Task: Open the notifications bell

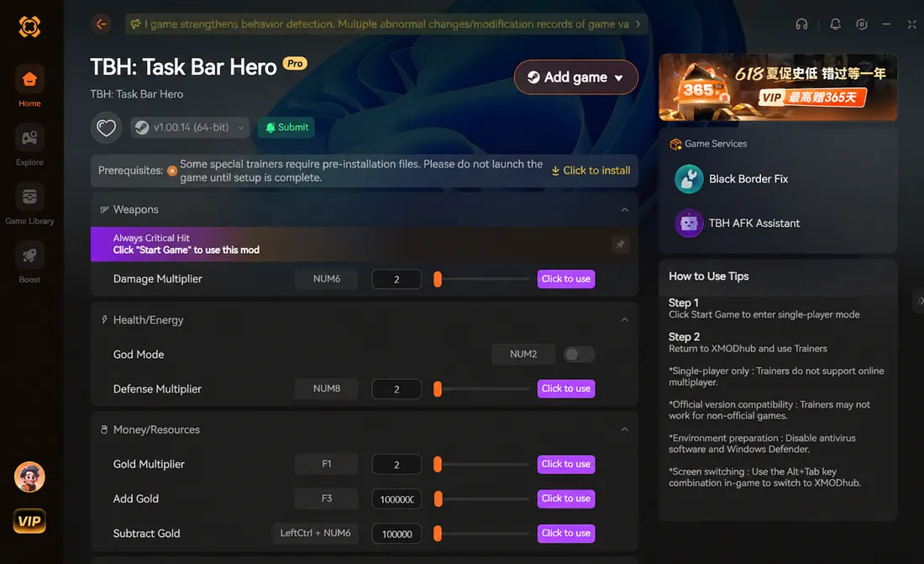Action: tap(835, 24)
